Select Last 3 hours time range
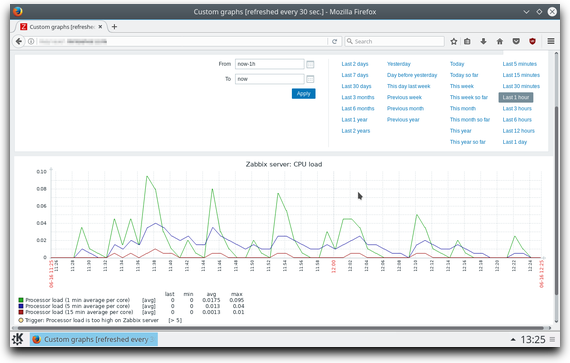This screenshot has width=570, height=363. click(x=517, y=109)
